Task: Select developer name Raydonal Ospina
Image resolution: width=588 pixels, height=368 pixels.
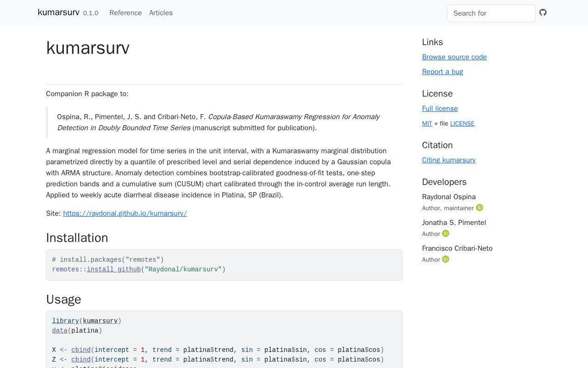Action: point(449,197)
